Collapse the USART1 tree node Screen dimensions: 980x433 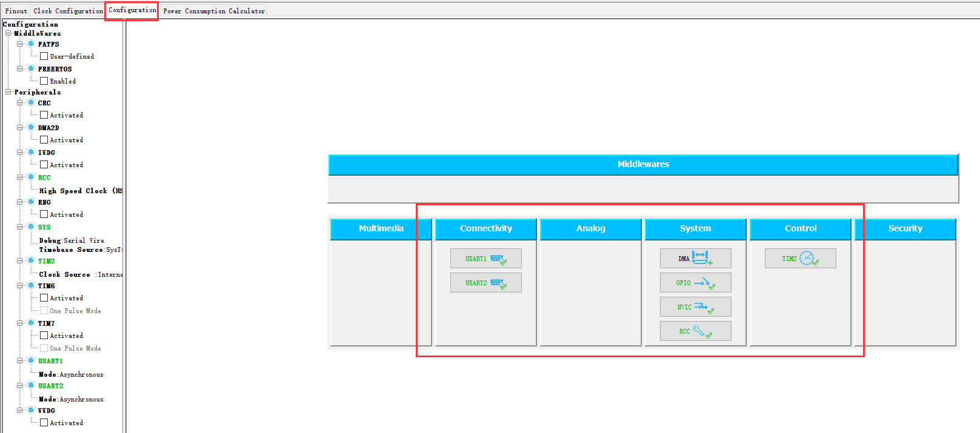click(x=20, y=361)
